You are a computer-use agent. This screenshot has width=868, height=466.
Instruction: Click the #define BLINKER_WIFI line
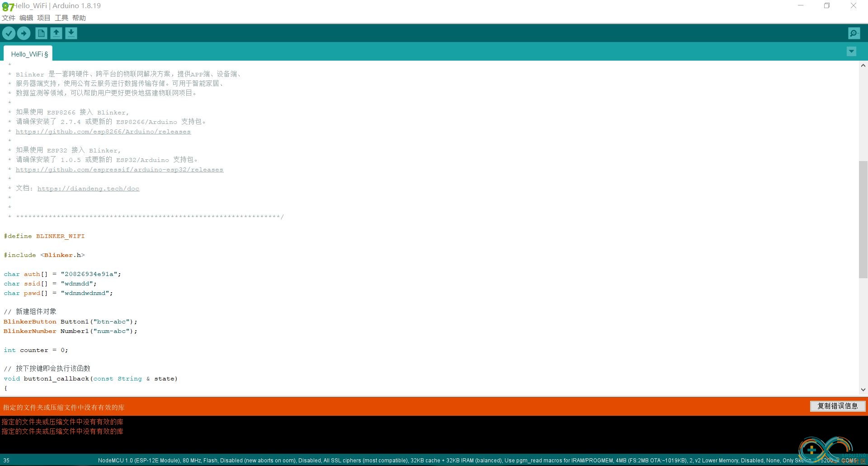click(44, 236)
